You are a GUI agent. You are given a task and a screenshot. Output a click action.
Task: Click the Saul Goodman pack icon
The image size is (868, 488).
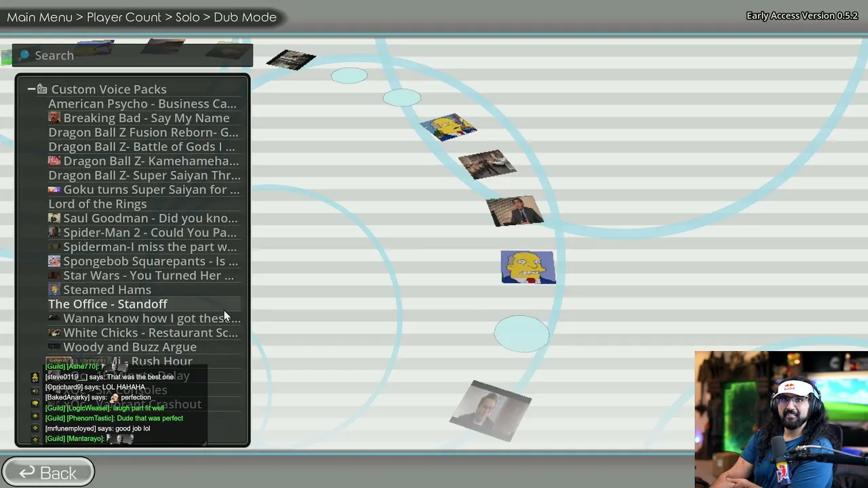(x=54, y=218)
